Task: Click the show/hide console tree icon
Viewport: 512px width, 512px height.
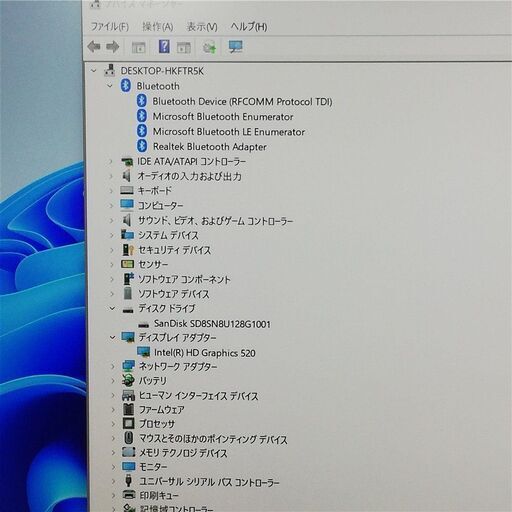Action: coord(138,47)
